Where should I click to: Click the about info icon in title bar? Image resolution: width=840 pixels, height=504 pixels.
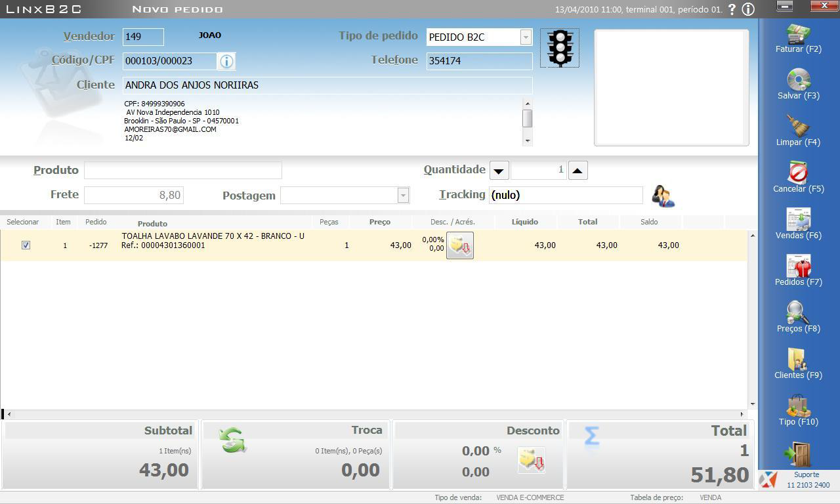(x=748, y=9)
